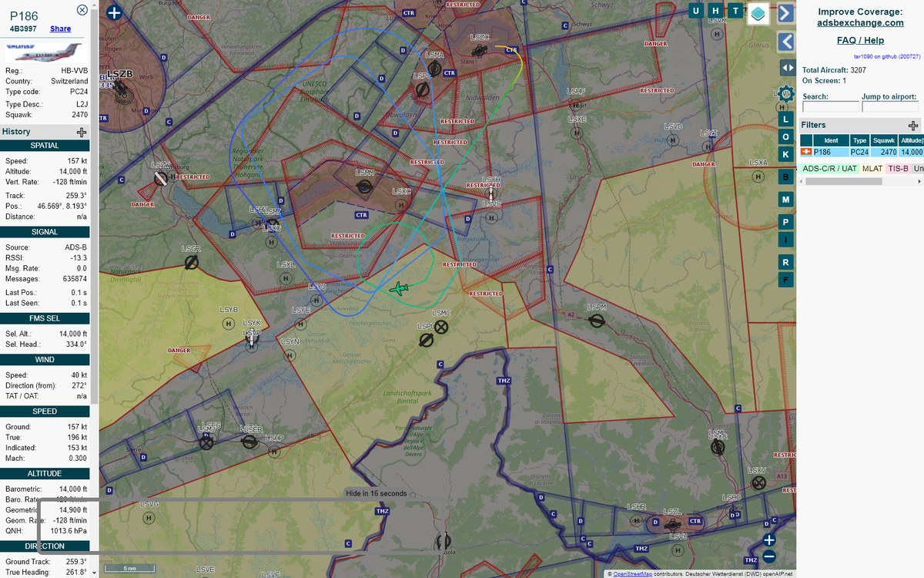Toggle sidebar visibility with double-arrow icon
The height and width of the screenshot is (578, 924).
click(x=788, y=67)
